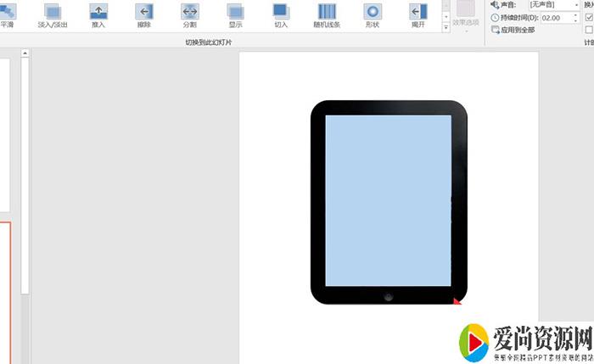Select the light blue tablet screen shape
594x364 pixels.
pos(388,198)
